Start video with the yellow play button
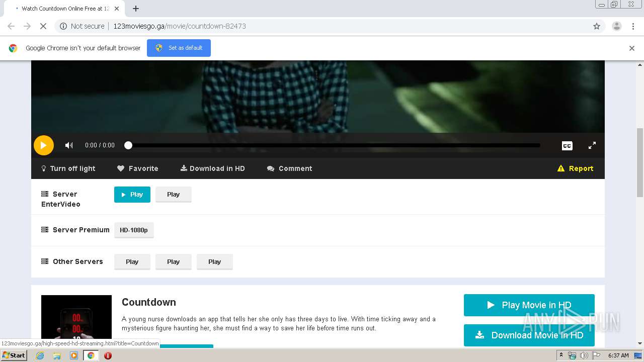This screenshot has height=362, width=644. point(44,145)
